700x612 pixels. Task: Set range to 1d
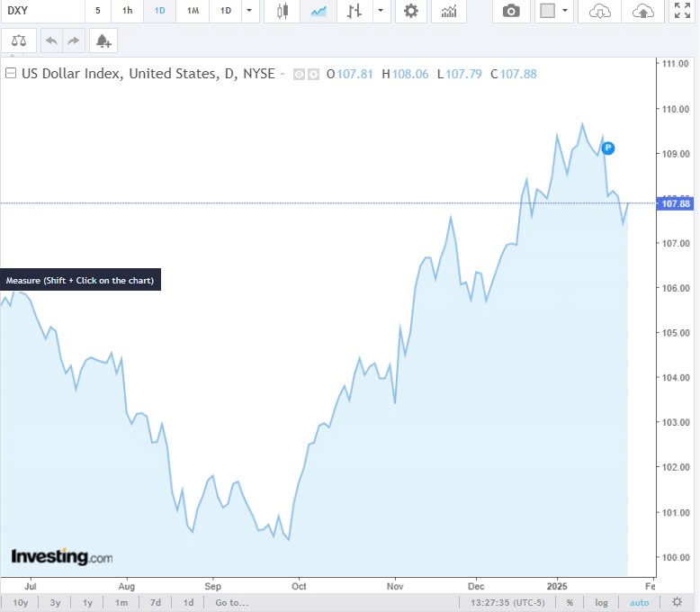click(189, 603)
